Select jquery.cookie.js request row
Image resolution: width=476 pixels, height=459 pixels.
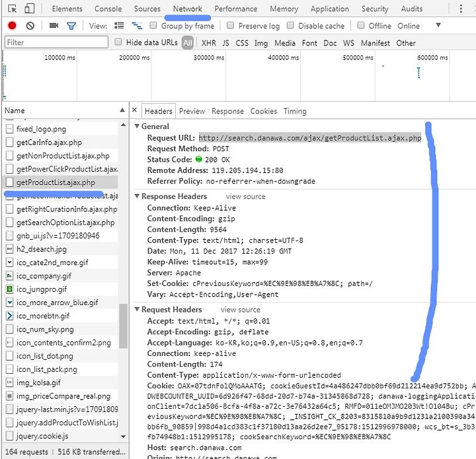pos(60,436)
